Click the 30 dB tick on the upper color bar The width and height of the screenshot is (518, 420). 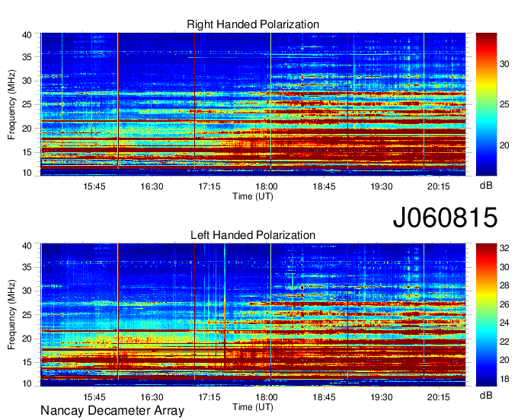point(504,64)
